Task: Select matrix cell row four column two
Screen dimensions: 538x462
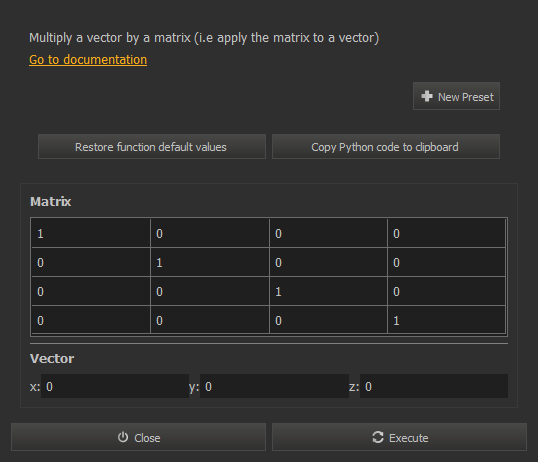Action: click(x=210, y=320)
